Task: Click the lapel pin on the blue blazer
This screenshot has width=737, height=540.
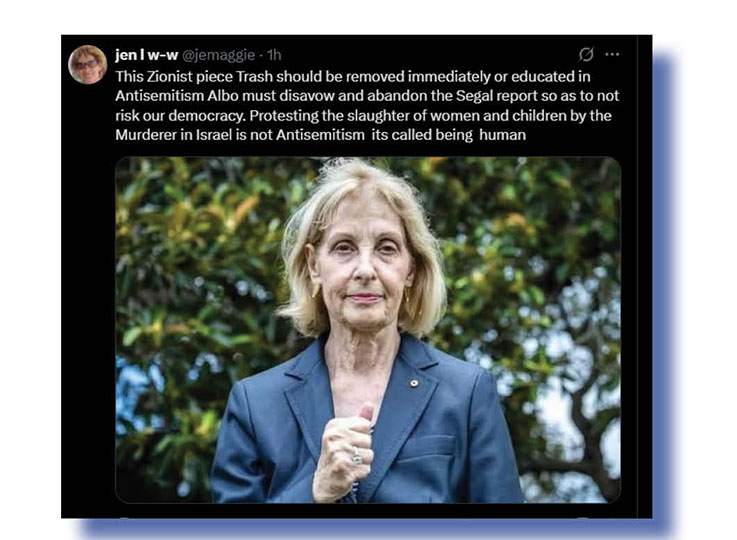Action: (x=414, y=383)
